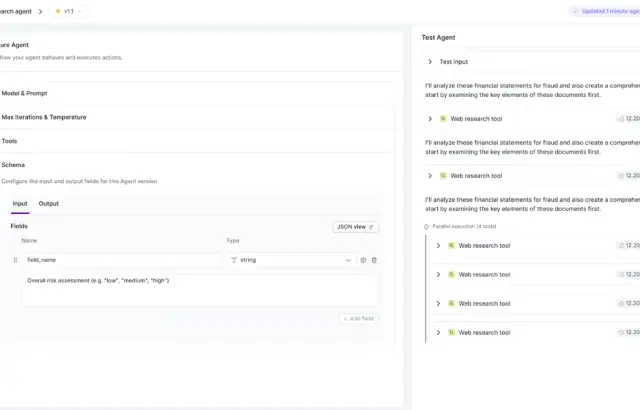The width and height of the screenshot is (640, 410).
Task: Open field settings gear icon
Action: click(x=363, y=260)
